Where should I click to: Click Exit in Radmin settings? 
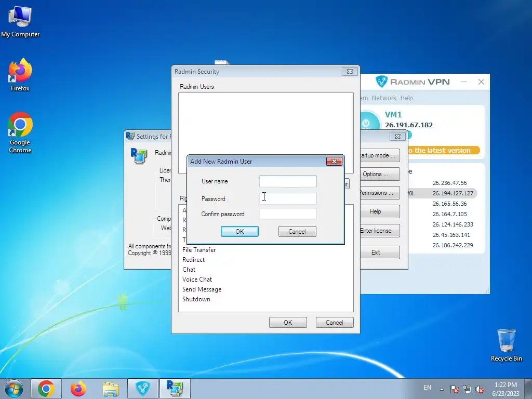click(x=380, y=252)
